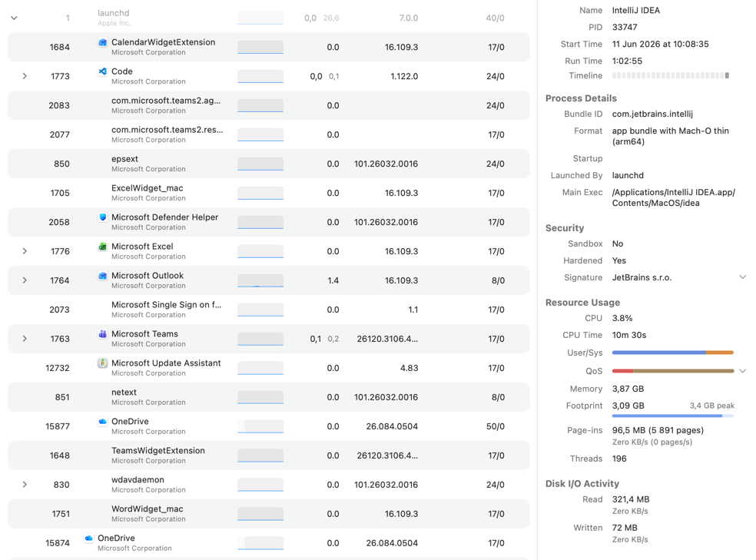The image size is (756, 560).
Task: Click the Timeline activity bar
Action: [671, 75]
